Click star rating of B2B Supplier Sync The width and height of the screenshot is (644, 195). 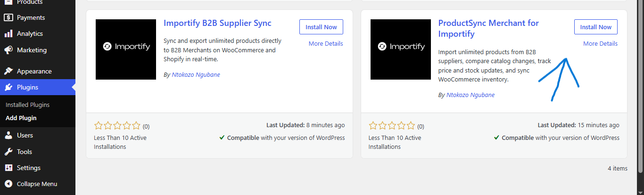[117, 126]
